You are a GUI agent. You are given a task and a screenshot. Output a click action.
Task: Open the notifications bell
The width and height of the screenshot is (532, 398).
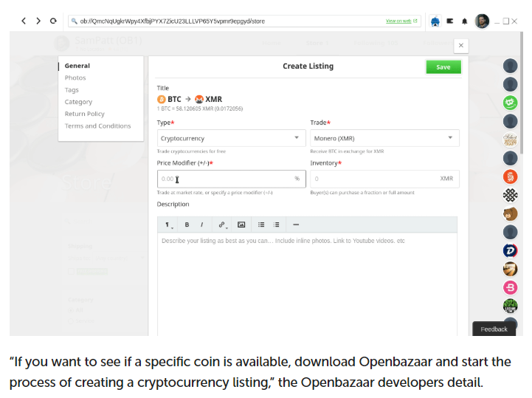[464, 21]
